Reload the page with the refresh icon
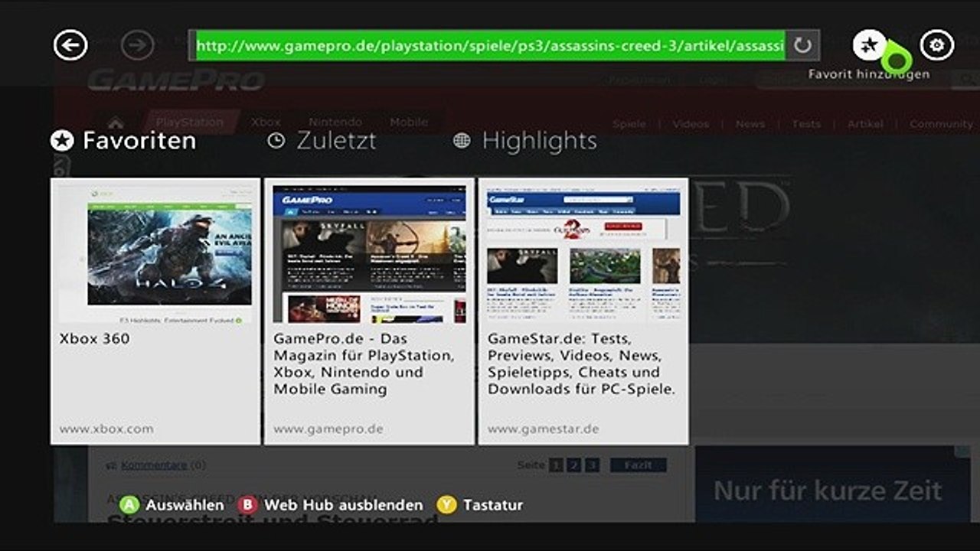The height and width of the screenshot is (551, 980). coord(802,46)
